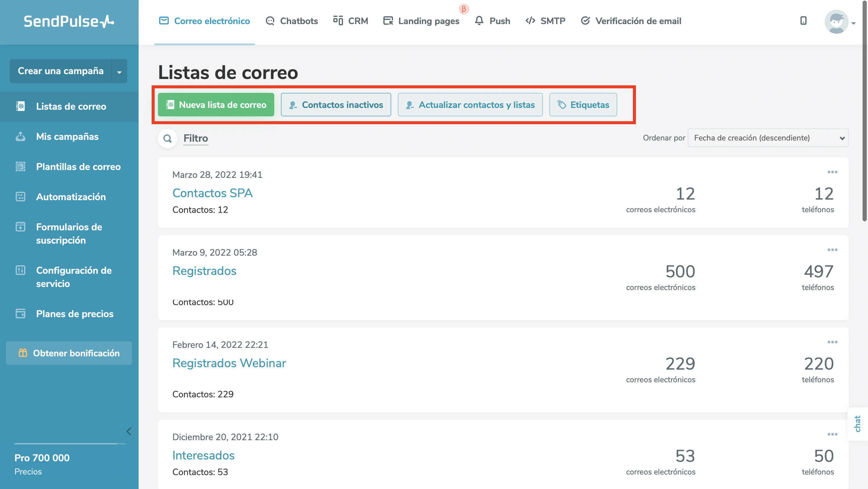Click the Contactos inactivos button

point(336,105)
